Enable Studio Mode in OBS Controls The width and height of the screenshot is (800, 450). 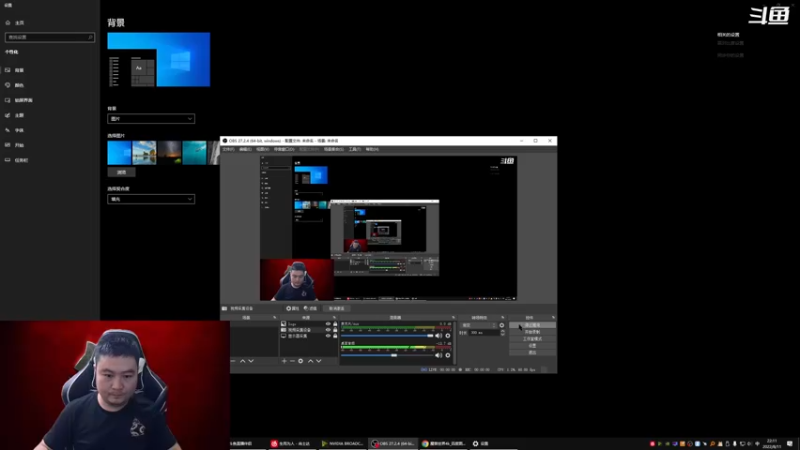tap(532, 339)
